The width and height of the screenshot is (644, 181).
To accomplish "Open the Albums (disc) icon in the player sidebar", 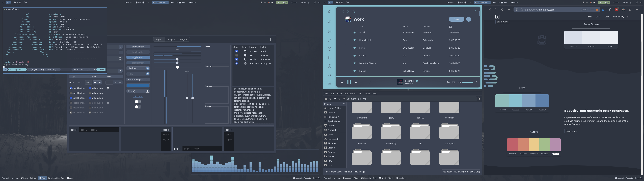I will [330, 66].
